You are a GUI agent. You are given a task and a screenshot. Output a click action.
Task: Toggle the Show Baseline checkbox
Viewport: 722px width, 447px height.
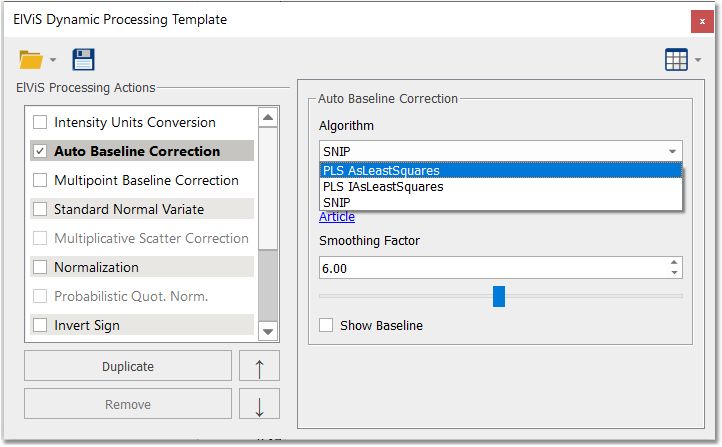point(326,325)
